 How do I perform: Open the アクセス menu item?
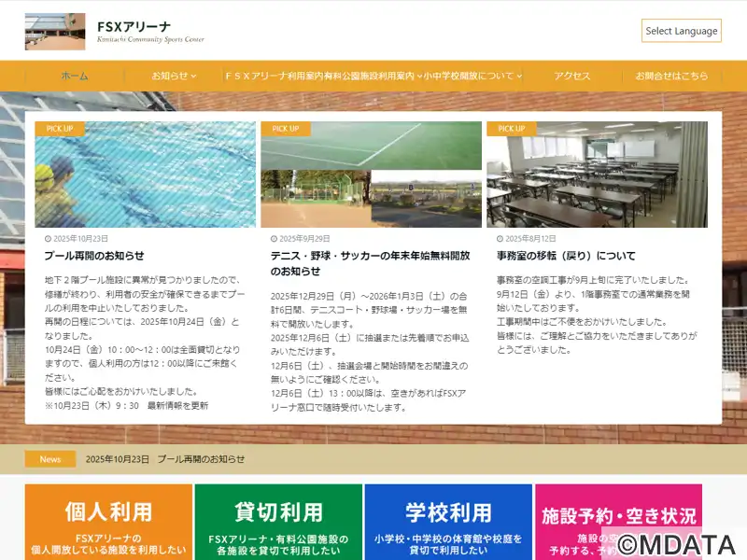pos(572,76)
